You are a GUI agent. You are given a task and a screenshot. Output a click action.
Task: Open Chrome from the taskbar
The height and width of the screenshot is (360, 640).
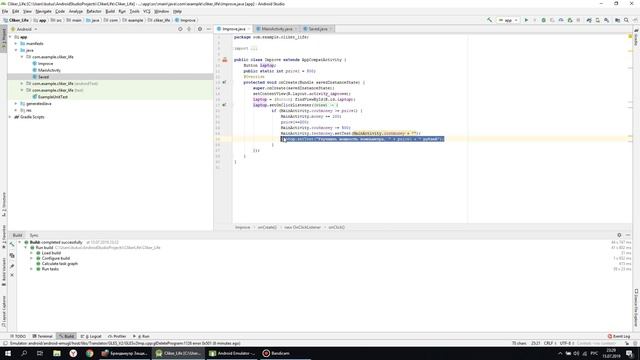[x=89, y=353]
